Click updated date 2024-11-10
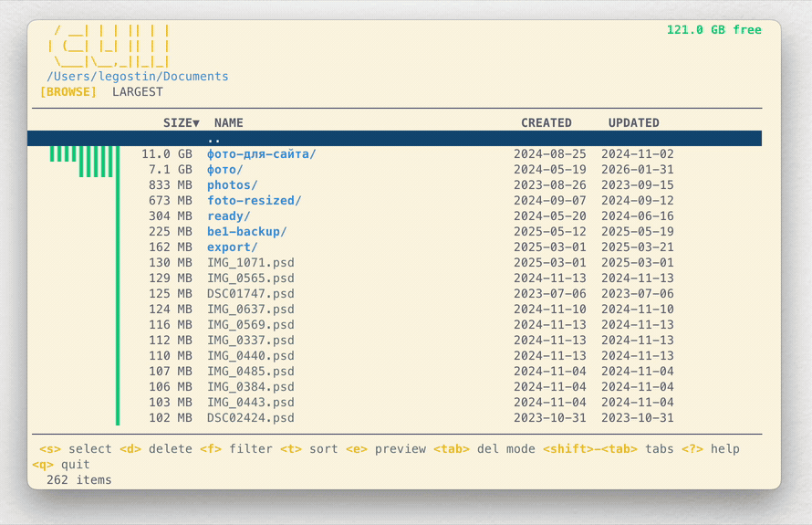The height and width of the screenshot is (525, 812). pyautogui.click(x=638, y=310)
